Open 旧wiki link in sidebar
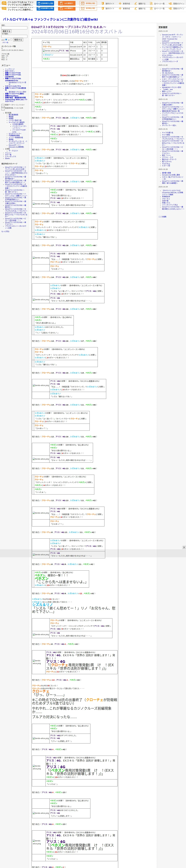 (7, 158)
